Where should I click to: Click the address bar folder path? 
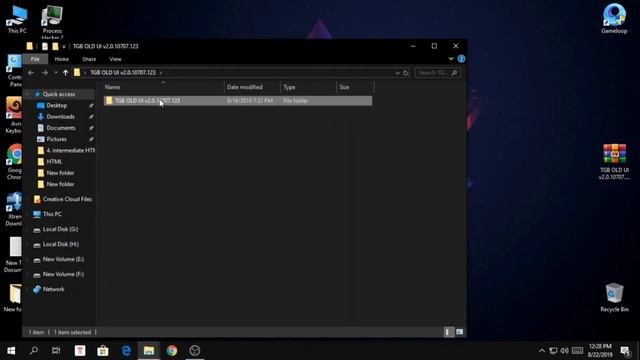click(123, 73)
